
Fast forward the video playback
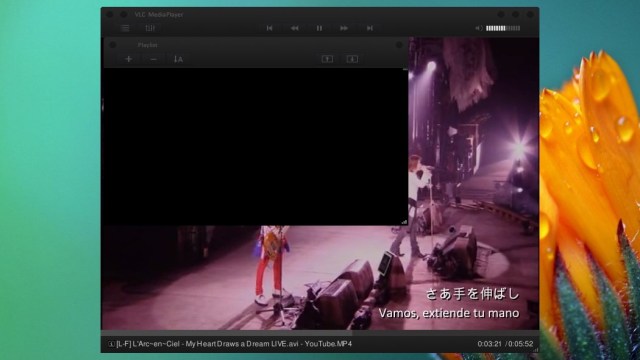[344, 28]
